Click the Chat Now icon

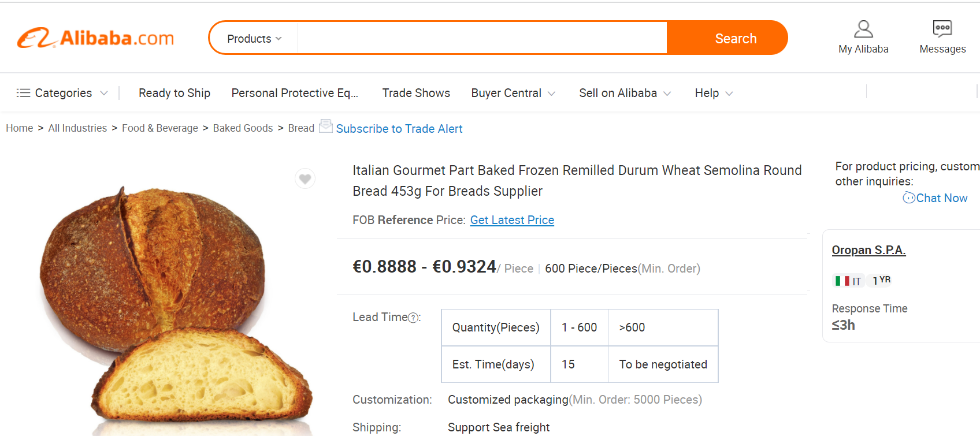[x=909, y=198]
